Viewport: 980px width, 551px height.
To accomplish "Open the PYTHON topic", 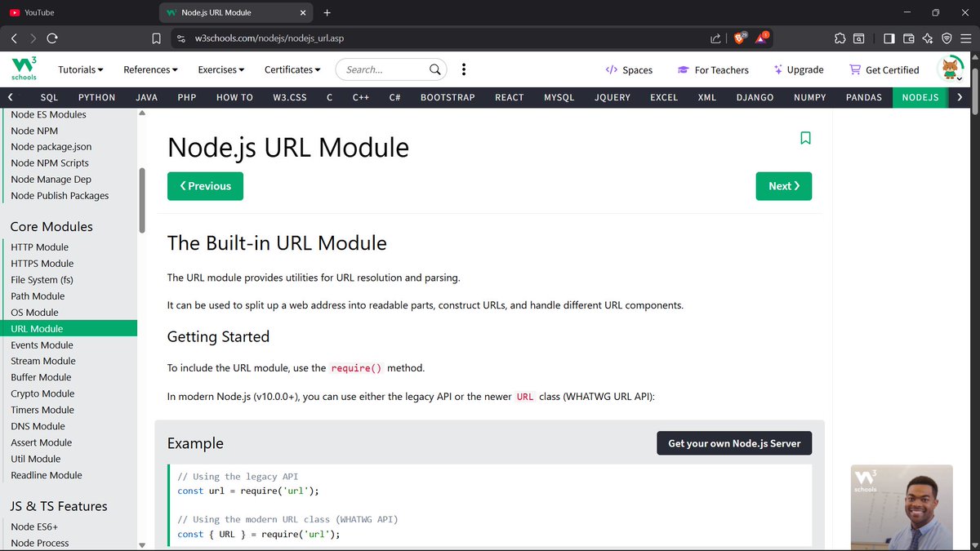I will (97, 97).
